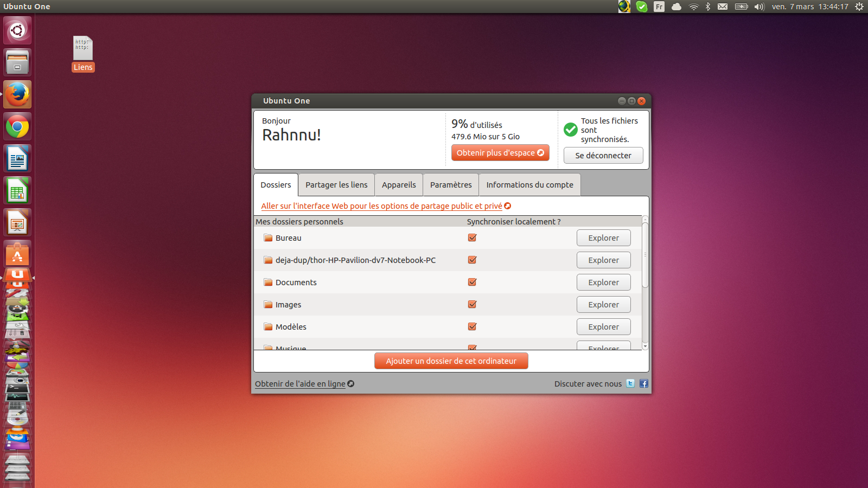Click the Discuter avec nous text

coord(588,384)
